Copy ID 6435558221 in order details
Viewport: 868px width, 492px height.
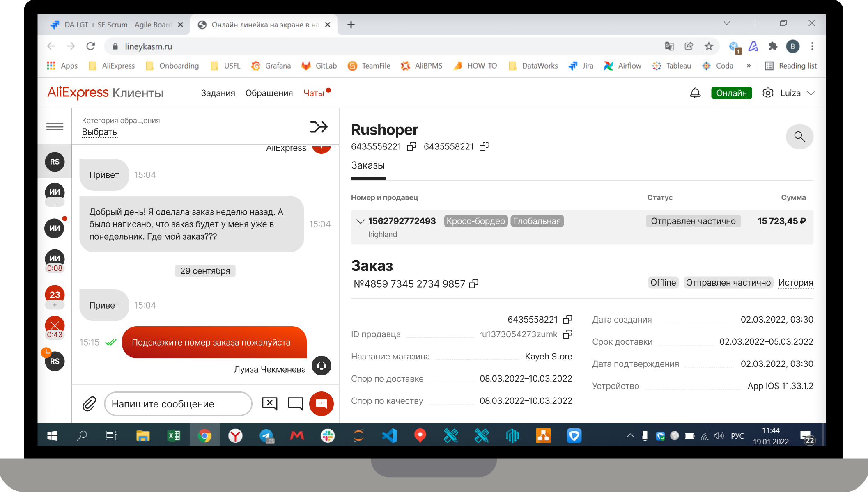point(567,319)
